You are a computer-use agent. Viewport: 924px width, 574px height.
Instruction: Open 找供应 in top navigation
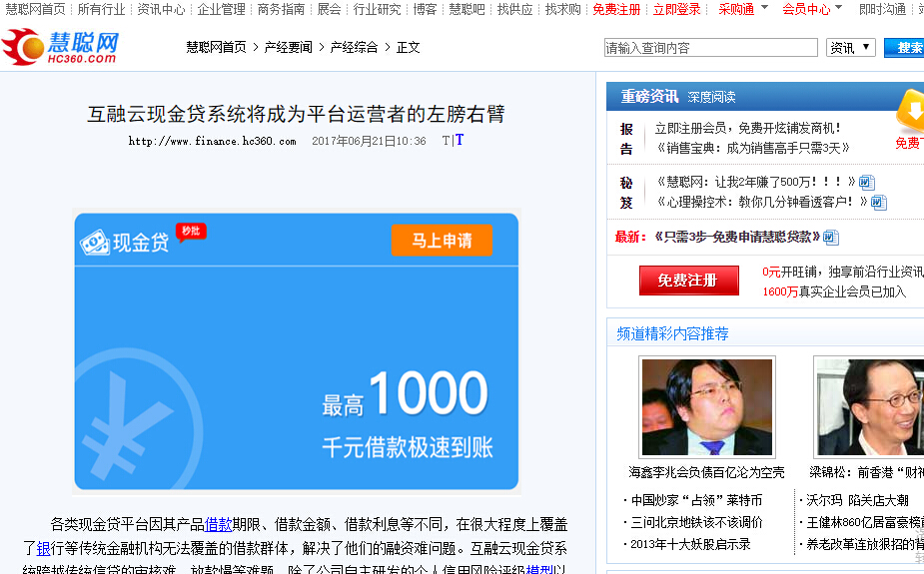pos(515,9)
